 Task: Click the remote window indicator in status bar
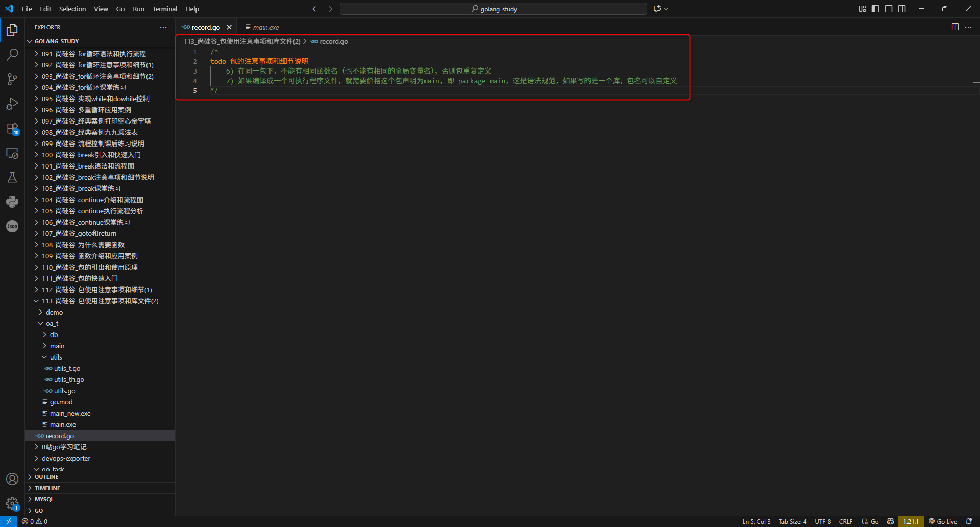pos(9,521)
